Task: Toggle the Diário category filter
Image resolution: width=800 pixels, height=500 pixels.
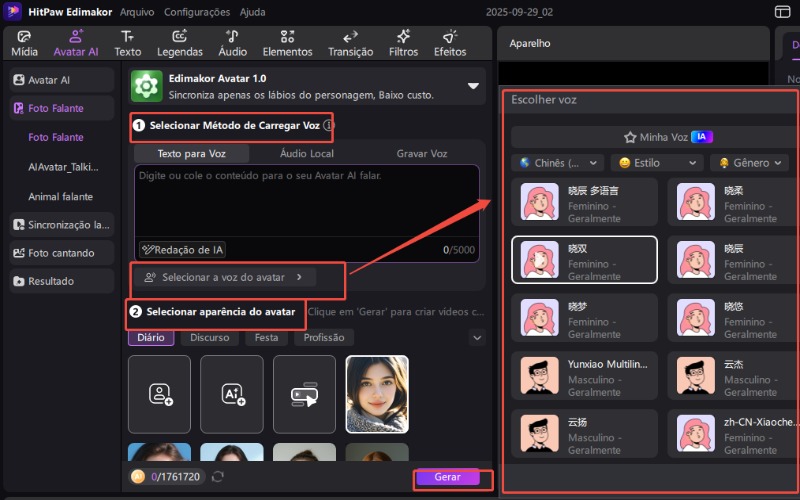Action: (x=151, y=338)
